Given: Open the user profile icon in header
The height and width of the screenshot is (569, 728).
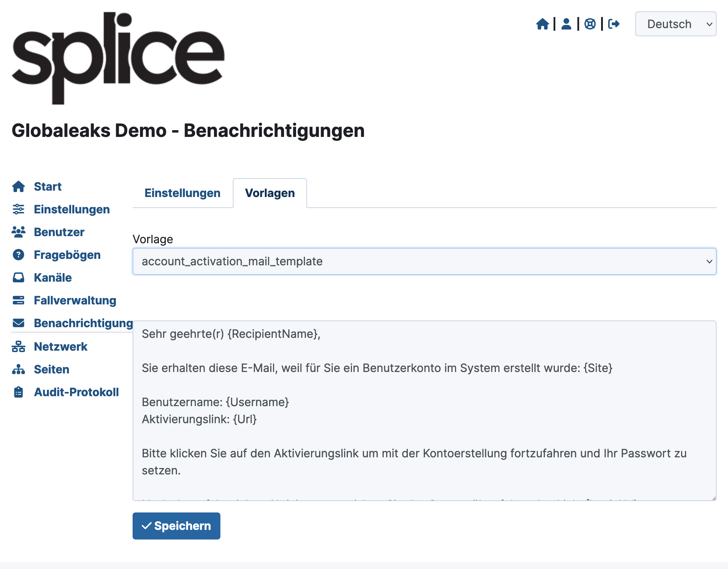Looking at the screenshot, I should [566, 24].
